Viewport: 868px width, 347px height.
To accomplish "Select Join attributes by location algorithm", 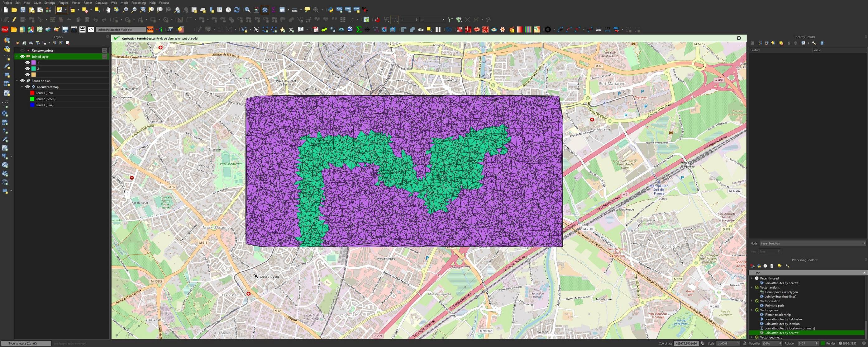I will coord(782,324).
